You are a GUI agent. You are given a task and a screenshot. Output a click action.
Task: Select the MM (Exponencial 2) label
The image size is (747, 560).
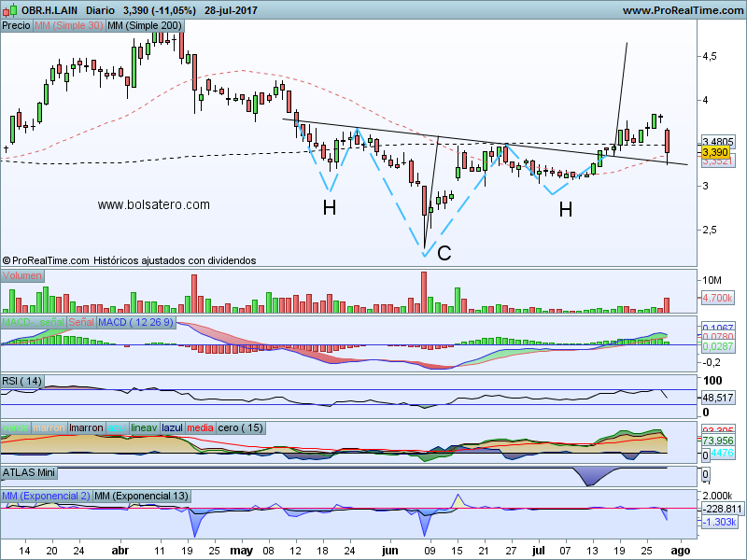coord(46,495)
